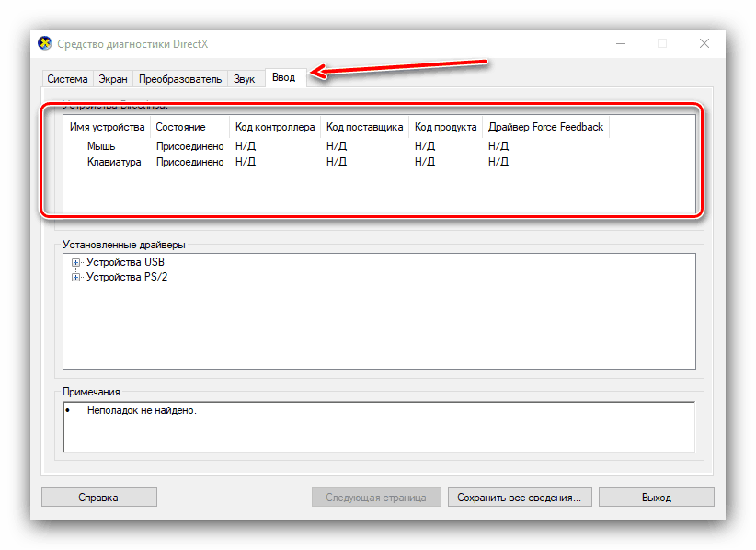Select the Преобразователь tab
This screenshot has height=550, width=756.
(x=180, y=79)
